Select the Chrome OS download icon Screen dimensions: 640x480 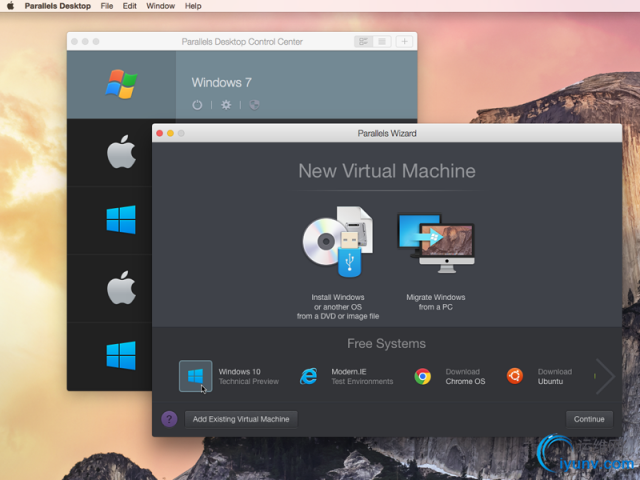tap(423, 376)
